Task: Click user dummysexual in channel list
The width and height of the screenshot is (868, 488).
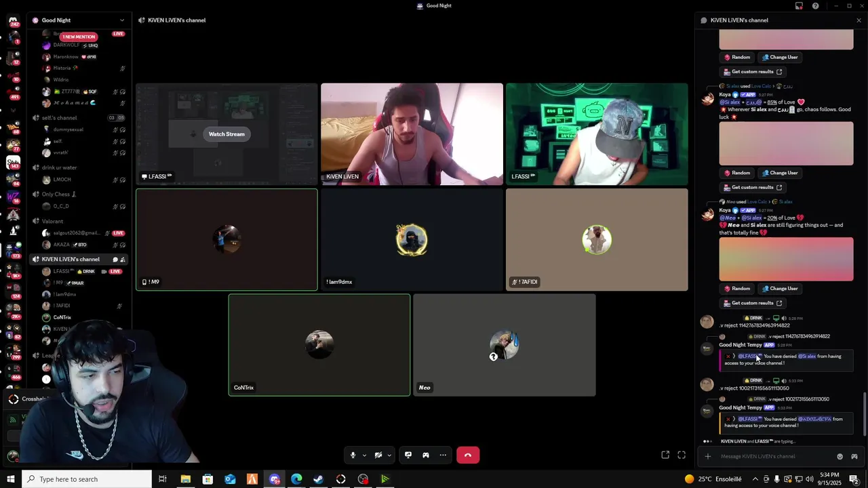Action: click(68, 129)
